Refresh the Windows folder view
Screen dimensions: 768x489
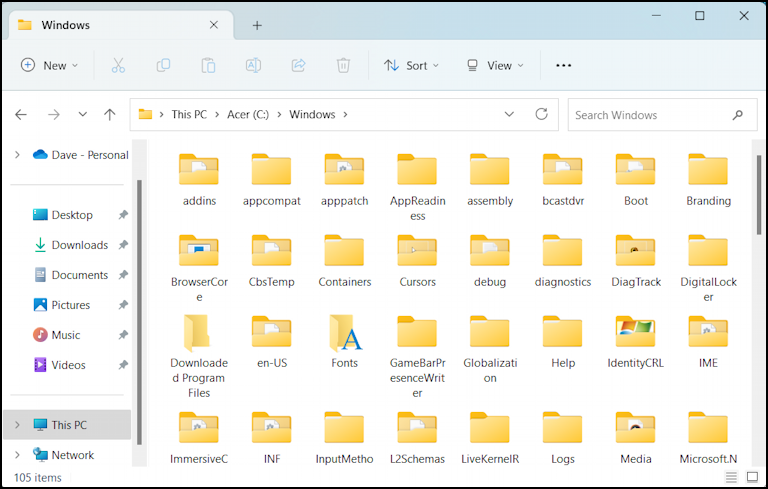click(541, 115)
